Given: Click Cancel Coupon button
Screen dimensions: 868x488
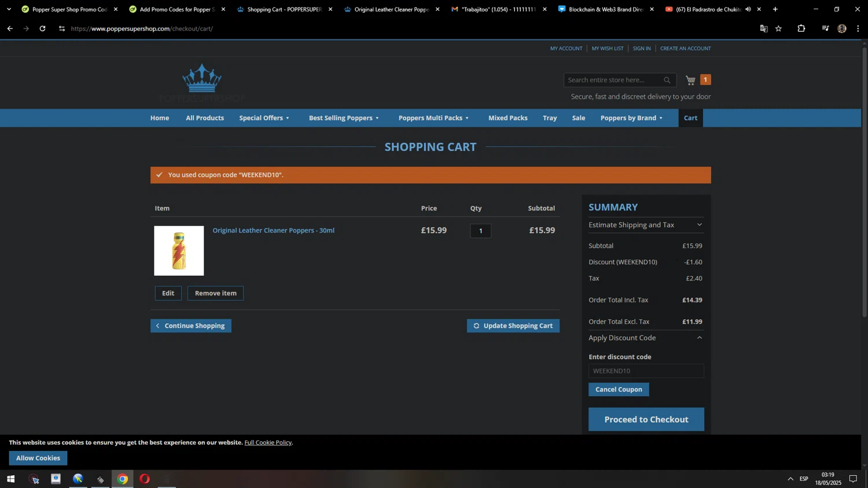Looking at the screenshot, I should click(619, 389).
